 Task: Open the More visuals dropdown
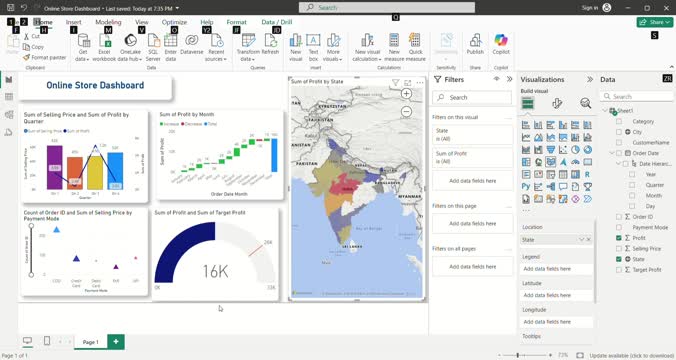pos(332,47)
